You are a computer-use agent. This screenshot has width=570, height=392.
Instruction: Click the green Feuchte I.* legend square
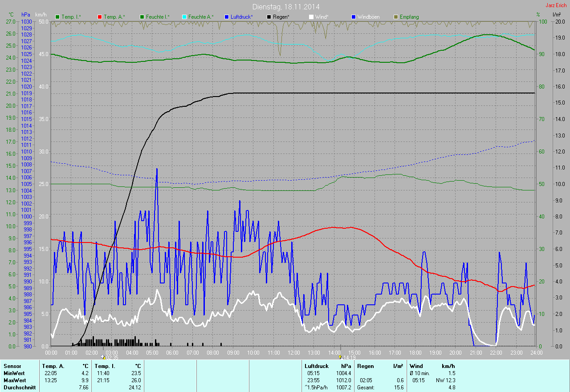coord(142,17)
